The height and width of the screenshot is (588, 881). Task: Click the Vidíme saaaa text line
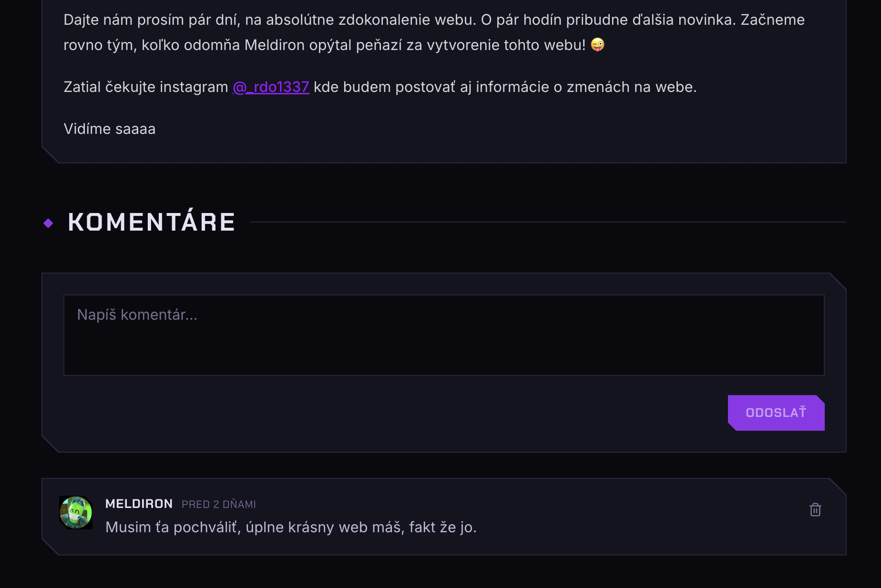(x=109, y=128)
